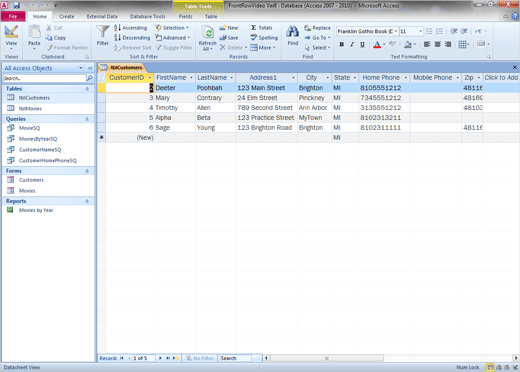
Task: Open gridlines options
Action: [464, 44]
